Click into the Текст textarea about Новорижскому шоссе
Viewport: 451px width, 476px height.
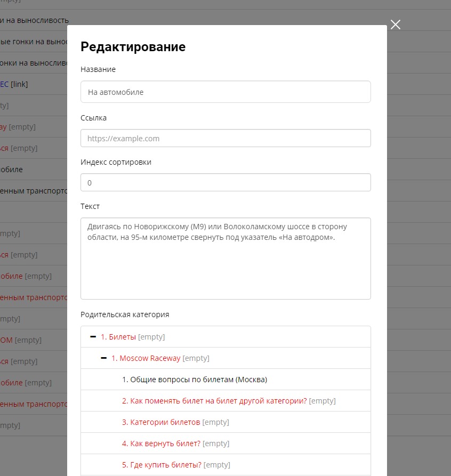[226, 259]
